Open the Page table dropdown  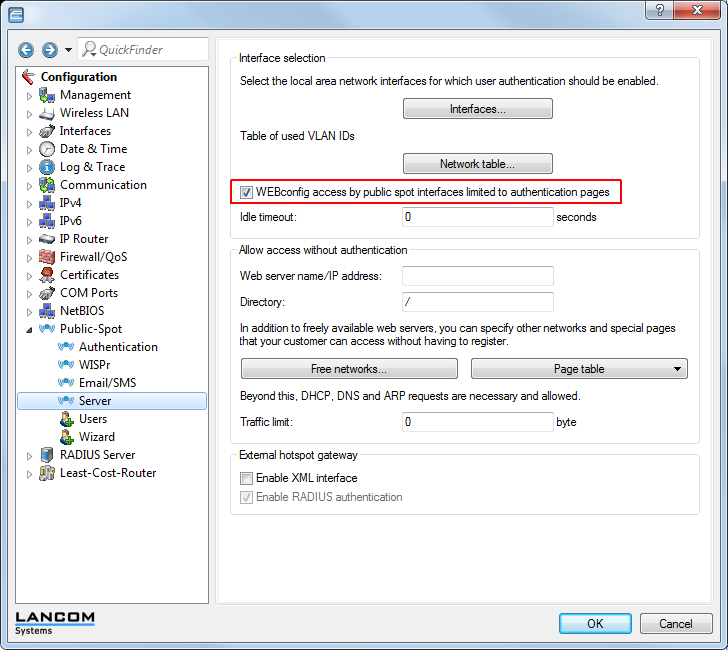pos(579,369)
